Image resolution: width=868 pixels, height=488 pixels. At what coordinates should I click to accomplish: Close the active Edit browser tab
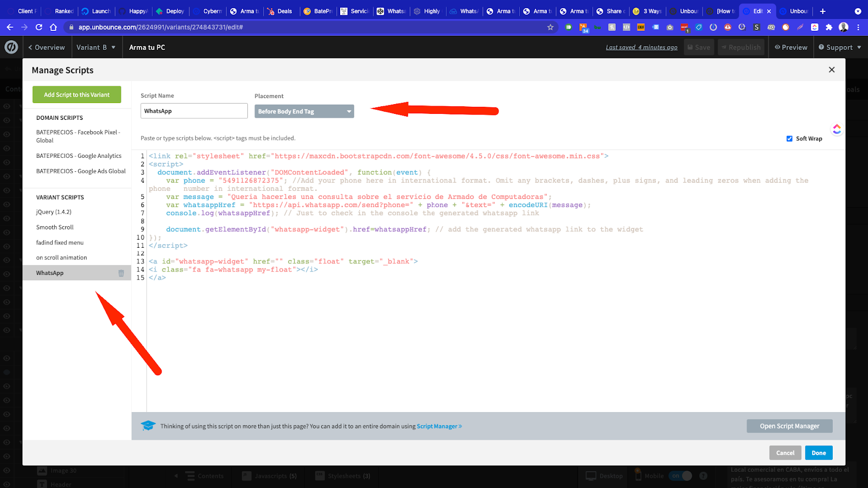tap(769, 11)
